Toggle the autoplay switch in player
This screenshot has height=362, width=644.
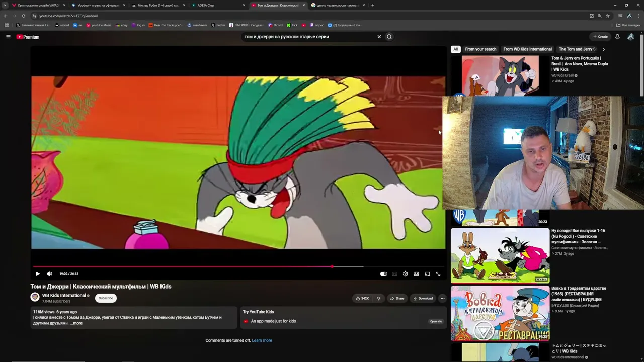[x=383, y=274]
